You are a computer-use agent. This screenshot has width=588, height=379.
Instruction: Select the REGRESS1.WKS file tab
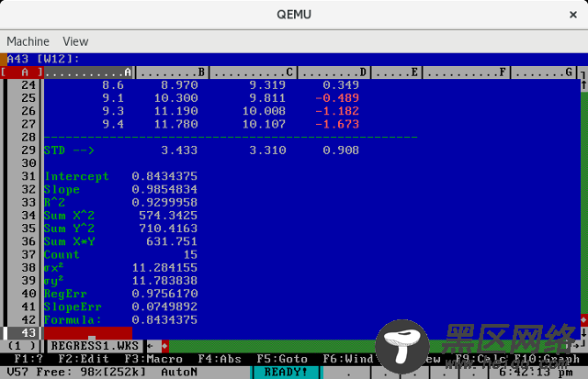(95, 346)
